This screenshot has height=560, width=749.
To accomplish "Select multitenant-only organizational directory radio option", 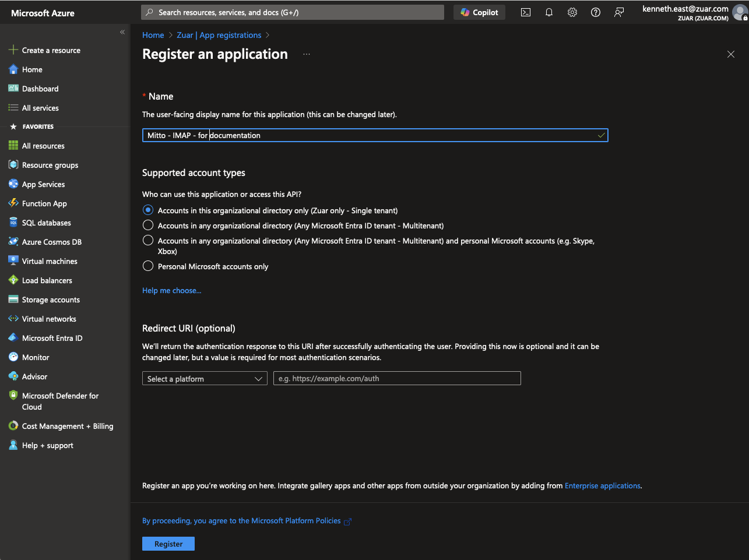I will click(x=148, y=226).
